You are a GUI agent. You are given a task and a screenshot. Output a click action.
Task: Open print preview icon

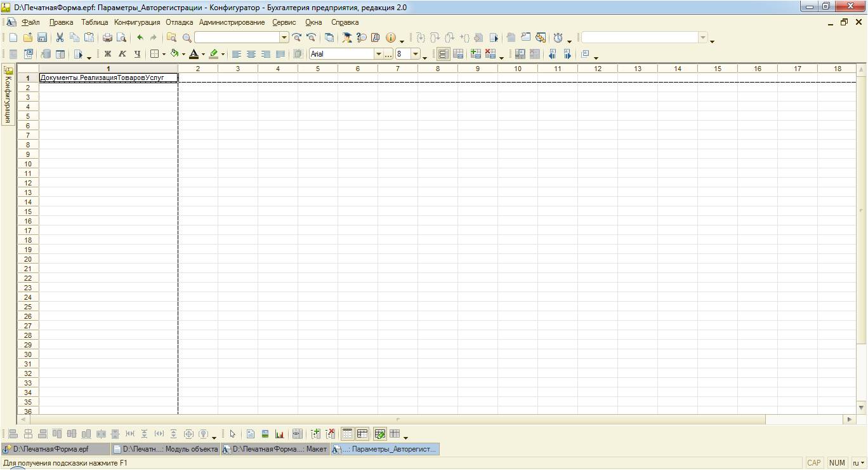coord(121,38)
